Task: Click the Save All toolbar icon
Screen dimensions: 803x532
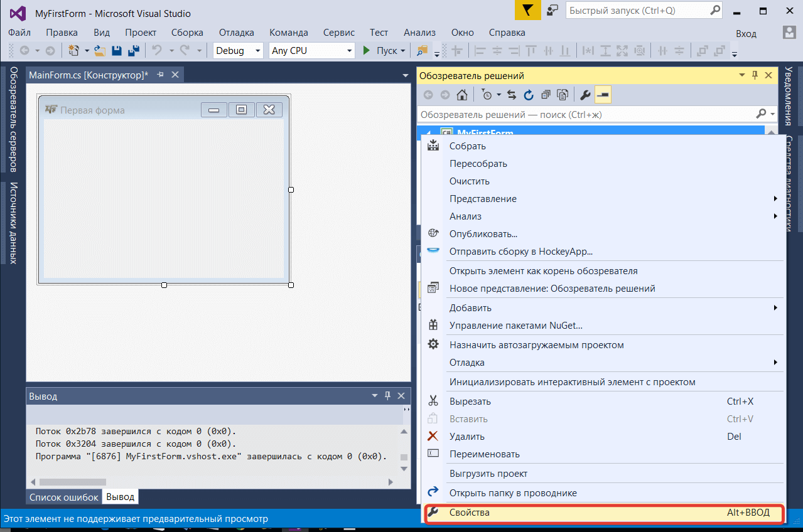Action: 133,51
